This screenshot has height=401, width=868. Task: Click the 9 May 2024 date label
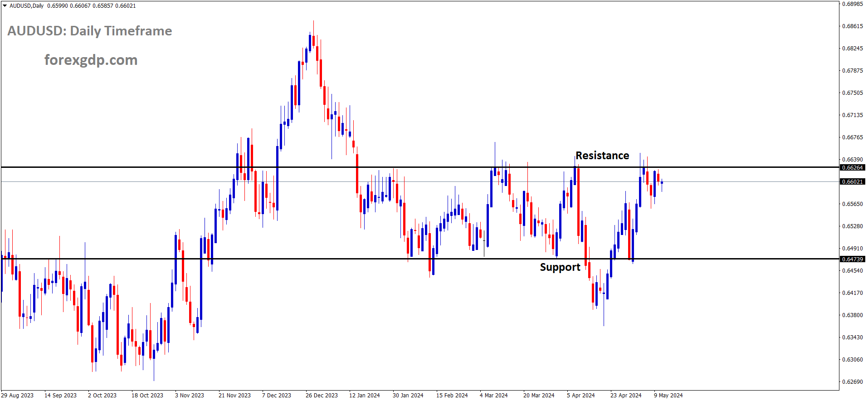point(668,396)
